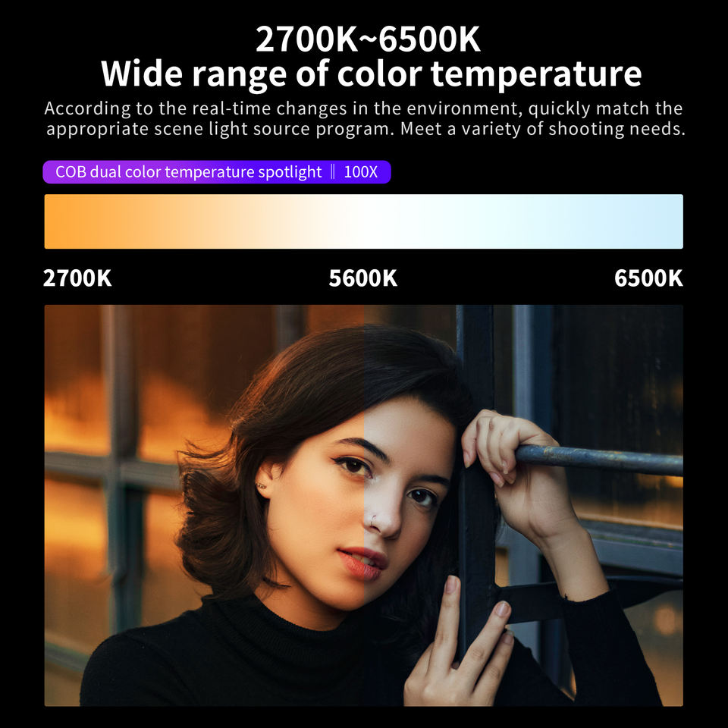This screenshot has width=728, height=728.
Task: Select the purple COB dual color temperature badge
Action: pos(217,172)
